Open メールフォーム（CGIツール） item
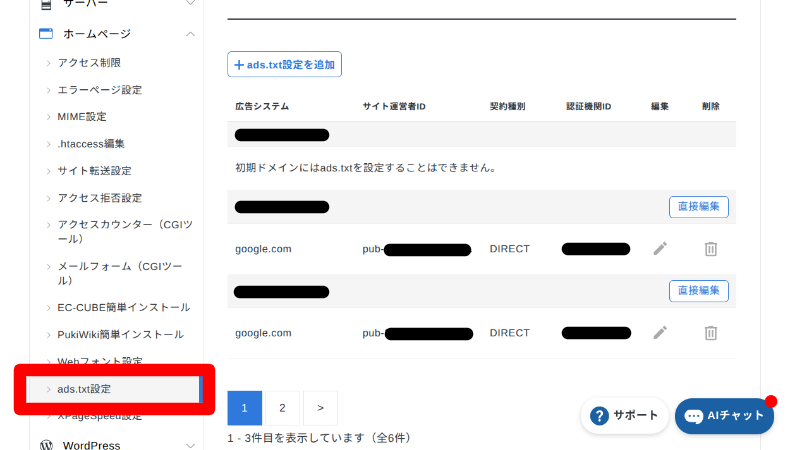Viewport: 790px width, 450px height. pos(120,273)
